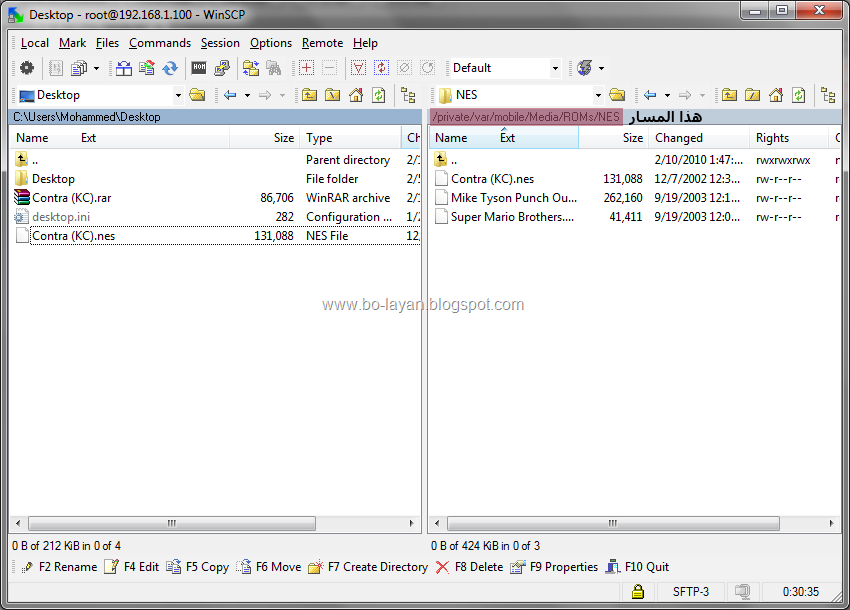Image resolution: width=850 pixels, height=610 pixels.
Task: Click the Select All triangle icon
Action: [x=358, y=68]
